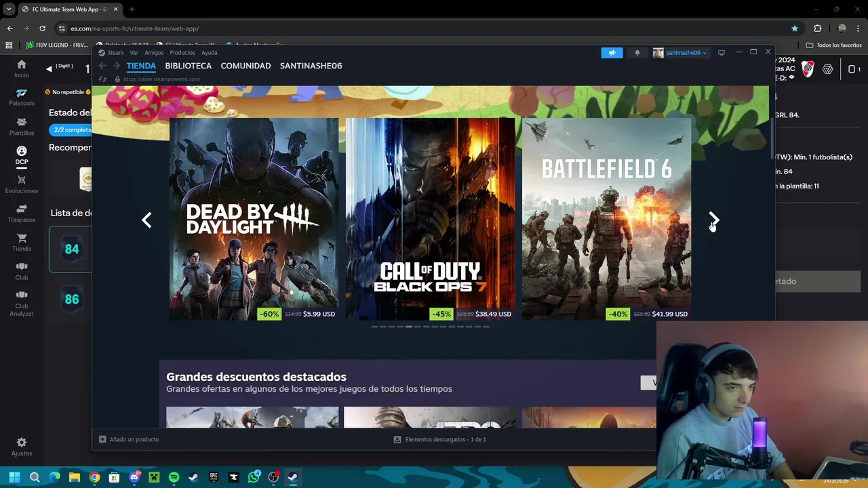Screen dimensions: 868x488
Task: Open Tienda in EA web app sidebar
Action: [x=22, y=243]
